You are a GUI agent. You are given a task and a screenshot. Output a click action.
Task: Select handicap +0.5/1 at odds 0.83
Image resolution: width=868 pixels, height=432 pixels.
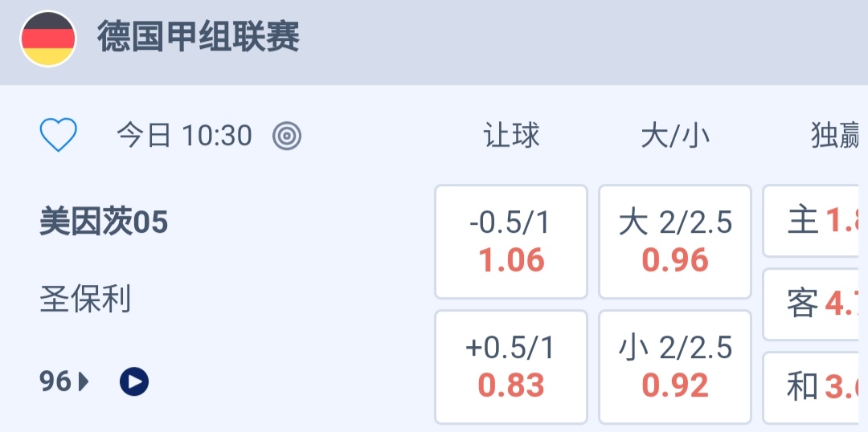[x=511, y=367]
